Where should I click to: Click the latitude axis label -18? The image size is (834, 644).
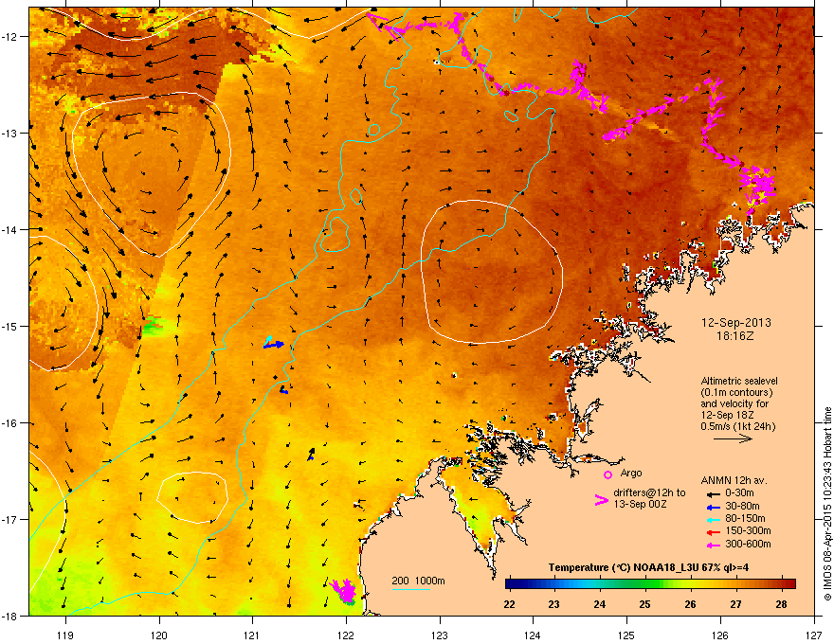point(9,616)
